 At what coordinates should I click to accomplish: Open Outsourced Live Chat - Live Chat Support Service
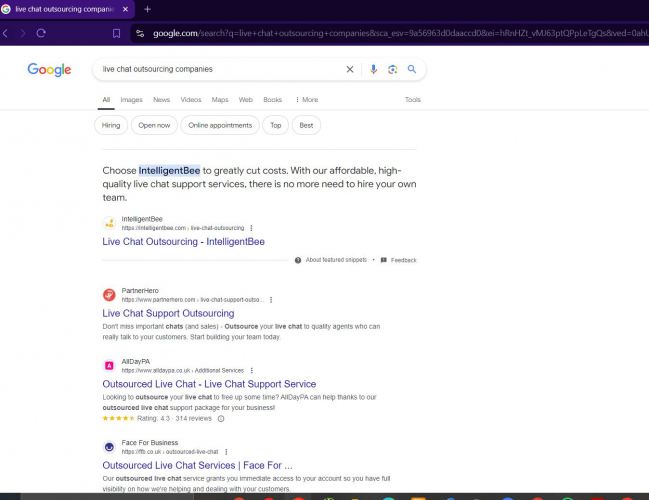[209, 384]
